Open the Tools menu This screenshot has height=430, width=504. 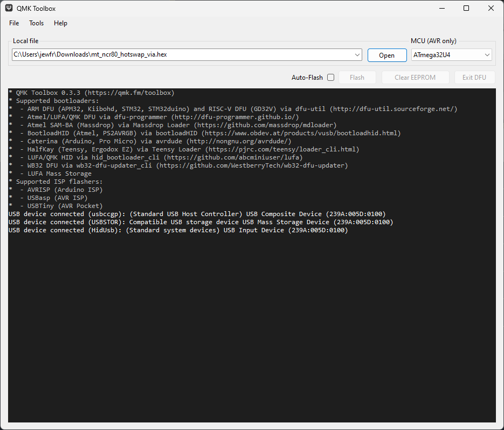coord(36,23)
